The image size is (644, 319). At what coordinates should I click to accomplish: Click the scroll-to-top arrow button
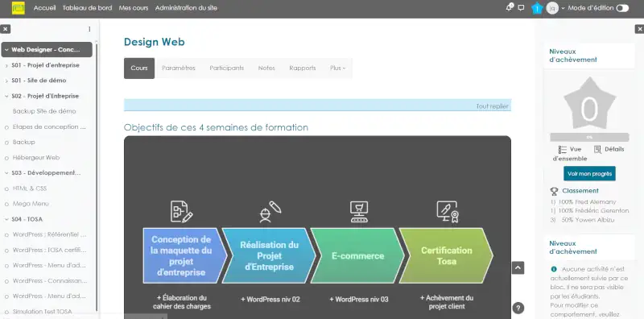(x=518, y=267)
